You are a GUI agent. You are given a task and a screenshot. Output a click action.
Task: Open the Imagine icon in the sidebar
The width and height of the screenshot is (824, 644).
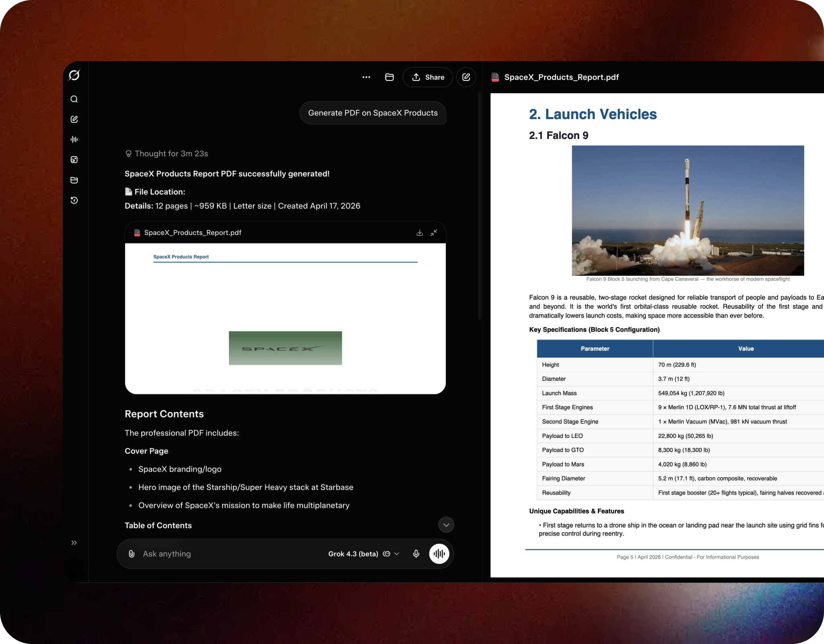click(74, 160)
